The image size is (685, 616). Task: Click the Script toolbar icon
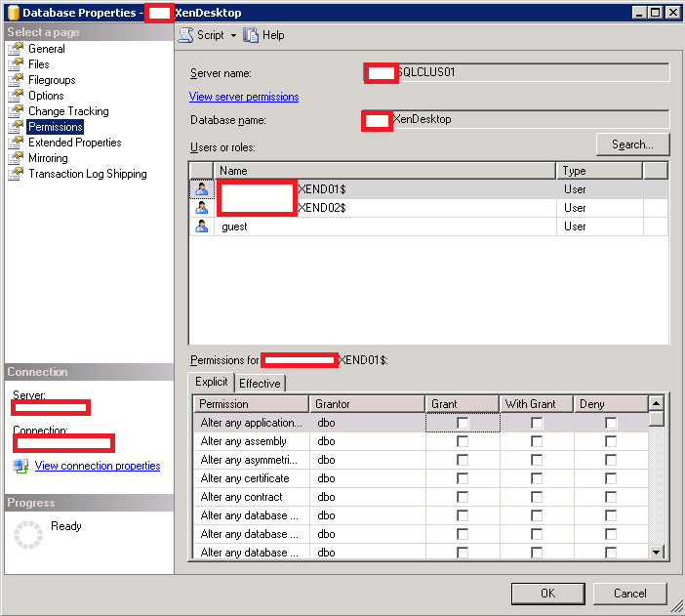185,35
